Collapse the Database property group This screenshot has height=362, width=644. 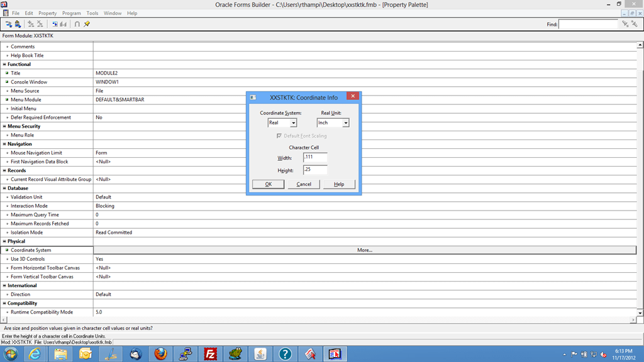pyautogui.click(x=4, y=189)
